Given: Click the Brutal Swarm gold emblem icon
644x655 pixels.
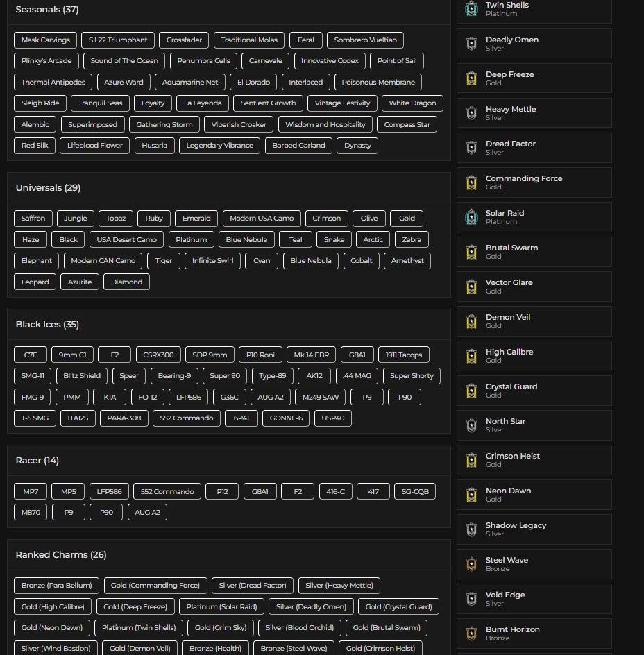Looking at the screenshot, I should (471, 251).
